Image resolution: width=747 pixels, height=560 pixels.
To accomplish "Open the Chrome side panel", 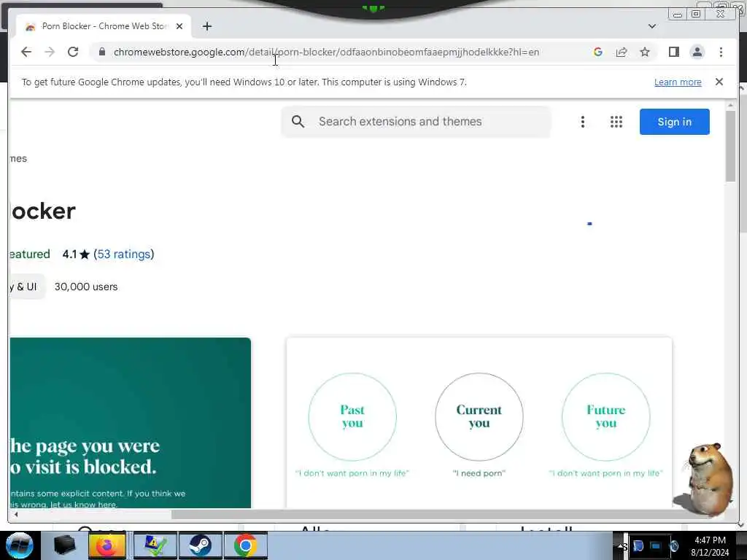I will click(x=673, y=52).
